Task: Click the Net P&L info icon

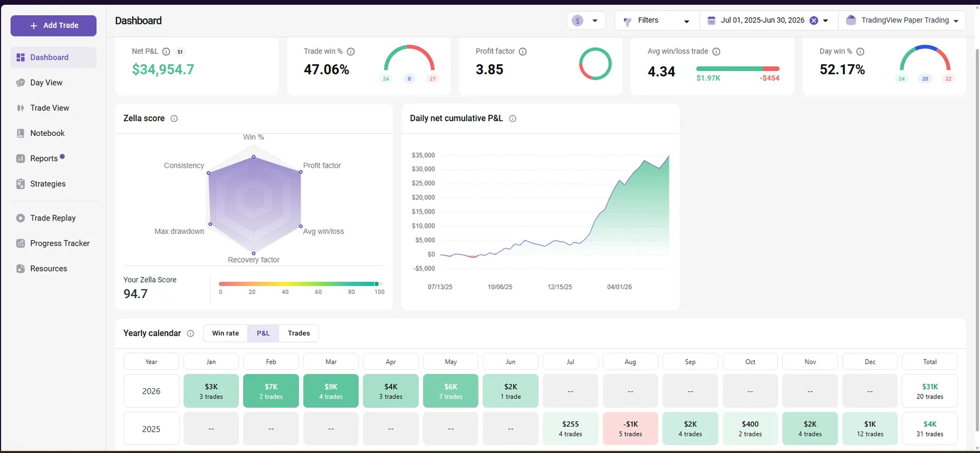Action: [x=166, y=52]
